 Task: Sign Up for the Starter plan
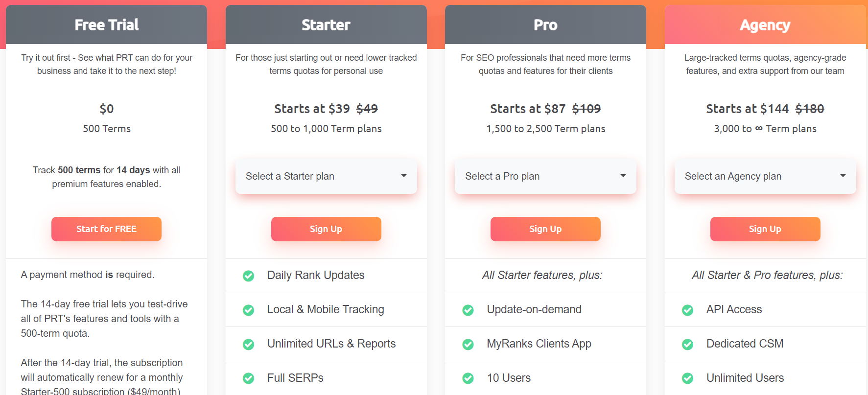(x=326, y=229)
